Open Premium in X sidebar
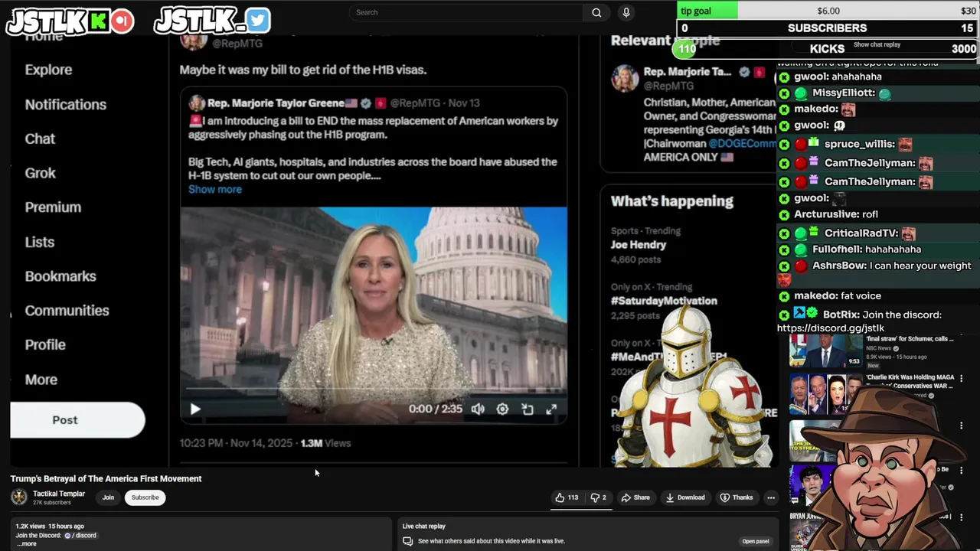The image size is (980, 551). (x=53, y=207)
